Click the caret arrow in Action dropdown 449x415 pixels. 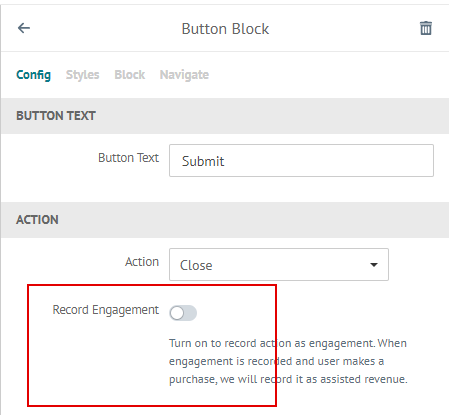pos(374,265)
